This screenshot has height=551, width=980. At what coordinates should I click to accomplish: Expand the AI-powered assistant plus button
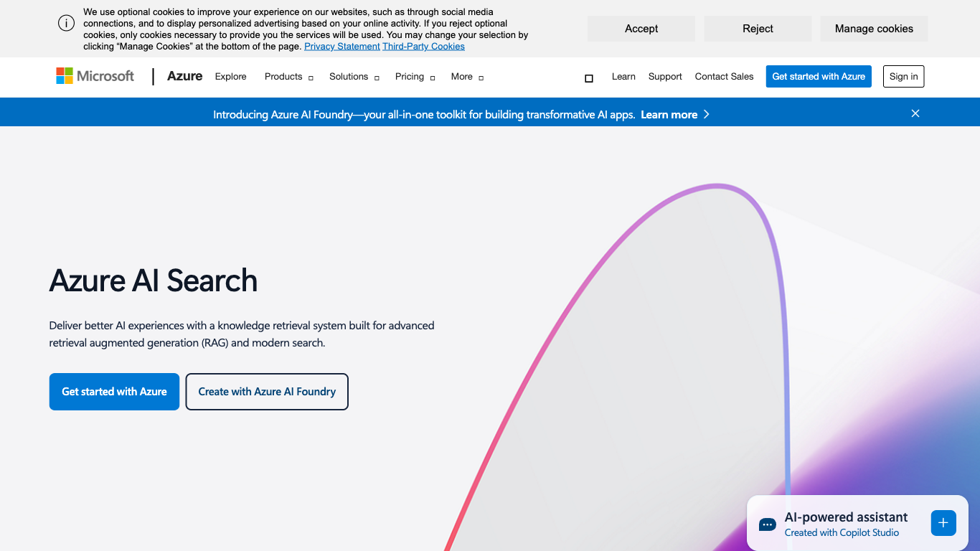tap(943, 523)
